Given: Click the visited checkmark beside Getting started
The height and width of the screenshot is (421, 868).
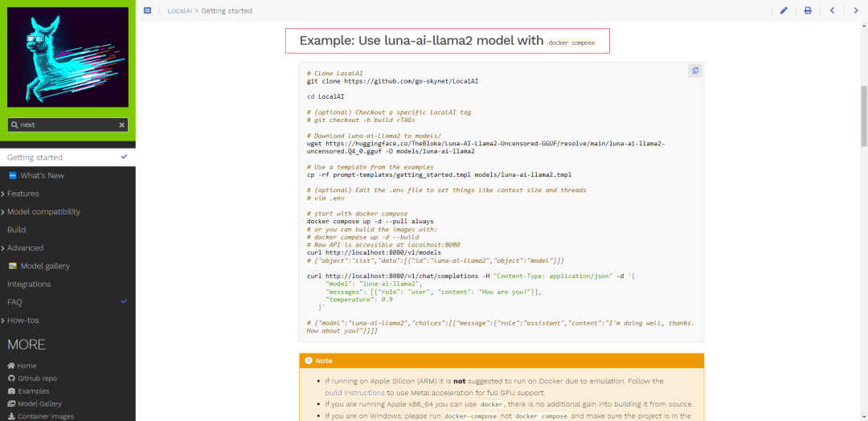Looking at the screenshot, I should [124, 157].
